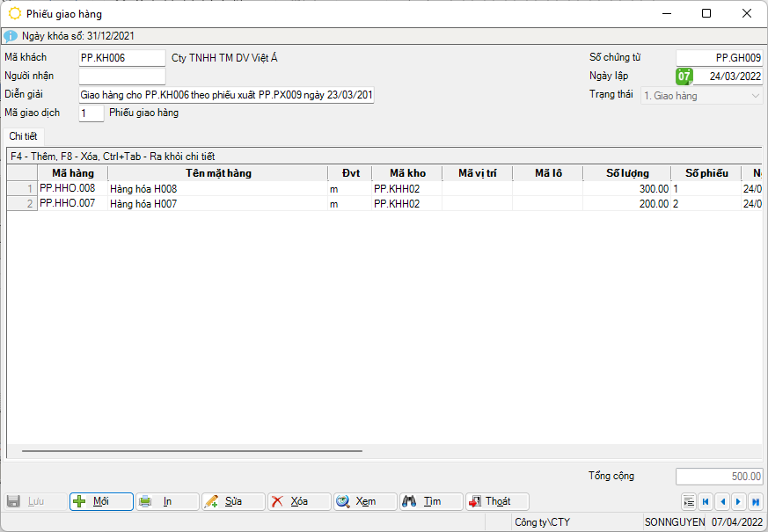
Task: Select the Chi tiết tab
Action: pos(23,135)
